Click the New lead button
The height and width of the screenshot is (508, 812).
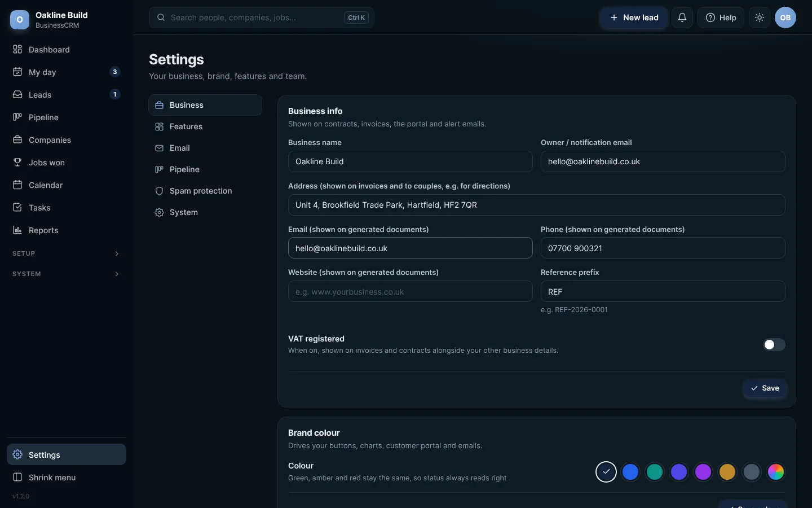[634, 17]
